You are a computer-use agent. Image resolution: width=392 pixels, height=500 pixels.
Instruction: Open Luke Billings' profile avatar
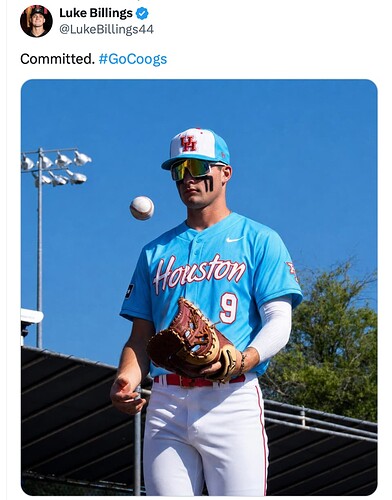pyautogui.click(x=36, y=21)
